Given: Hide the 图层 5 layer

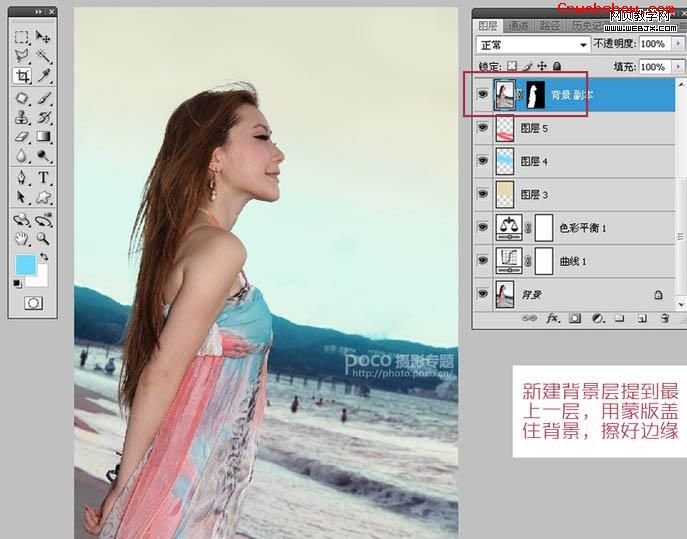Looking at the screenshot, I should pyautogui.click(x=483, y=128).
